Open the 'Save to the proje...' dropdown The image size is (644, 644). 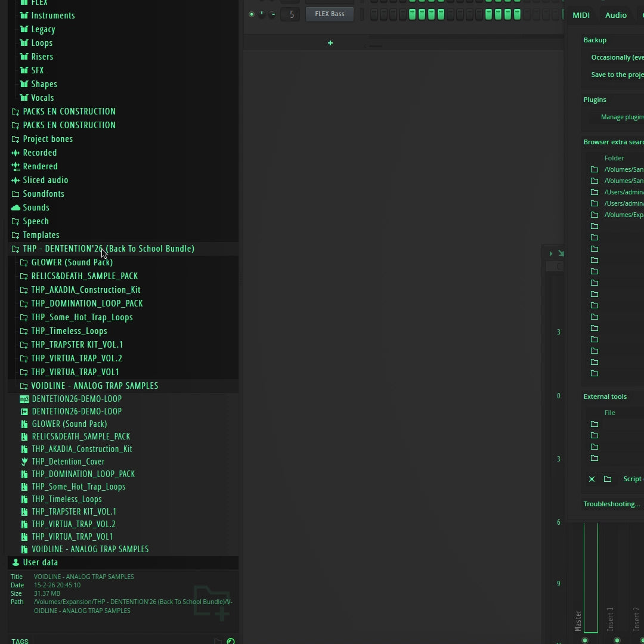click(617, 75)
